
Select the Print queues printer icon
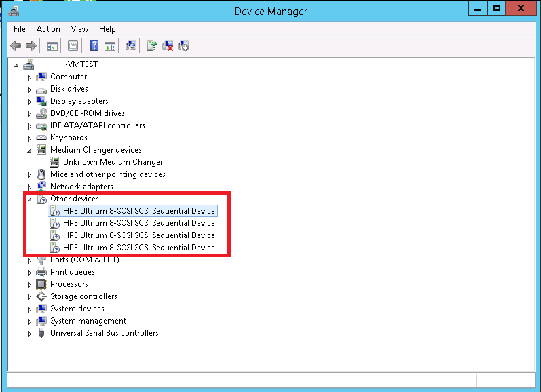tap(41, 272)
